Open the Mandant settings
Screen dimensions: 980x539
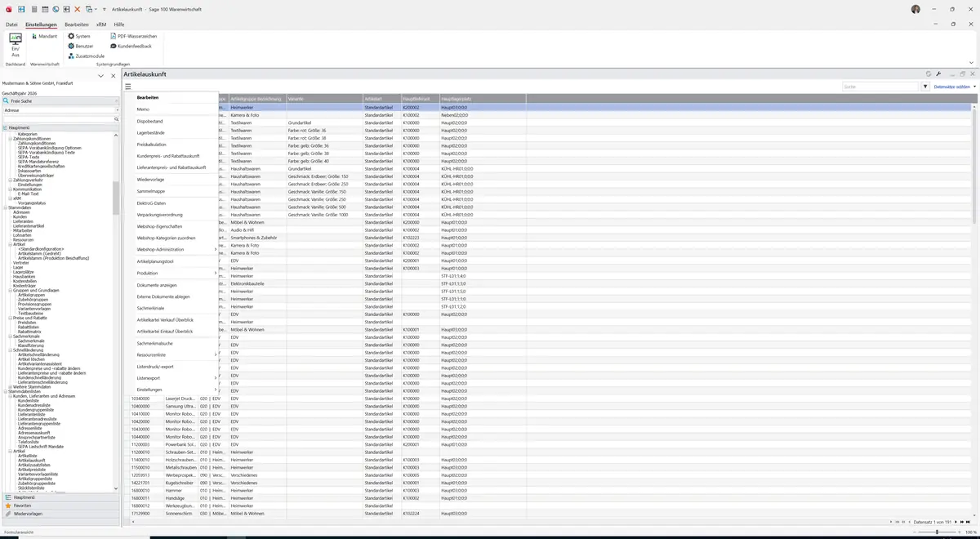click(x=44, y=37)
